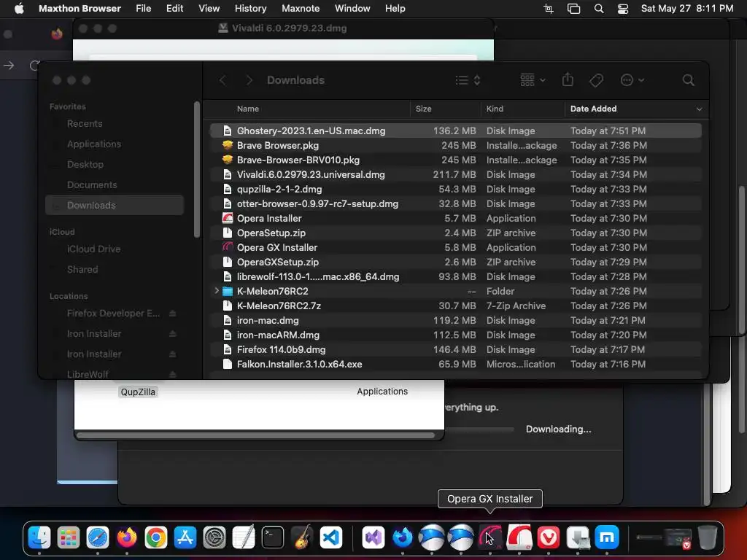
Task: Open purple Visual Studio dock icon
Action: click(373, 538)
